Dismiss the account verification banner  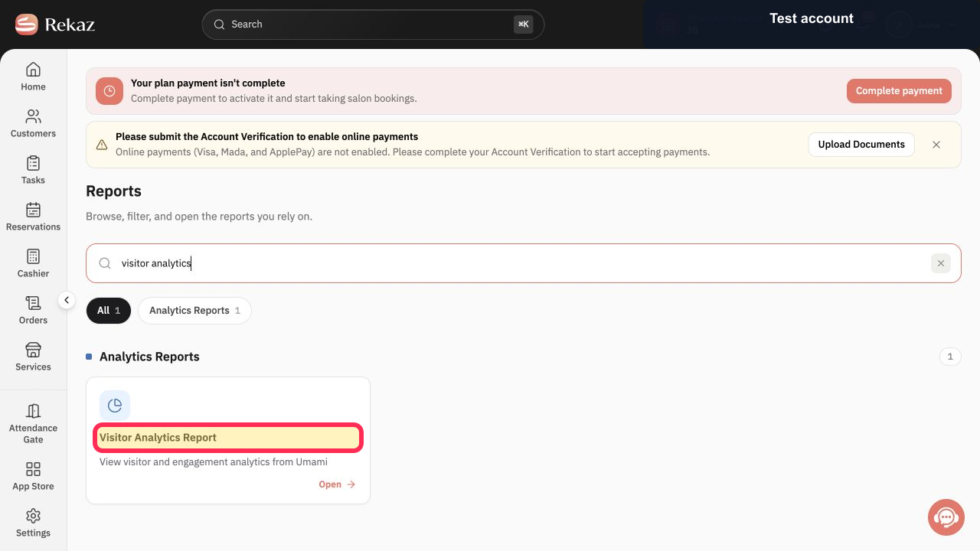point(936,145)
